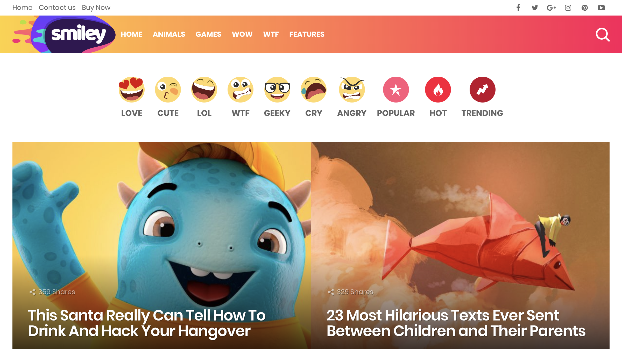This screenshot has width=622, height=364.
Task: Click the Contact us header link
Action: click(57, 7)
